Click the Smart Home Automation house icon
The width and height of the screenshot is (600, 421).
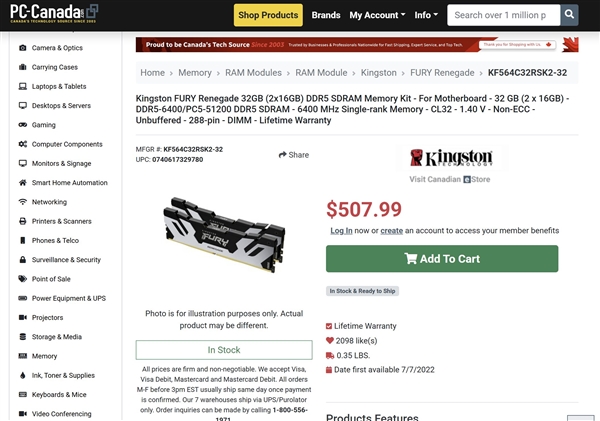coord(23,183)
